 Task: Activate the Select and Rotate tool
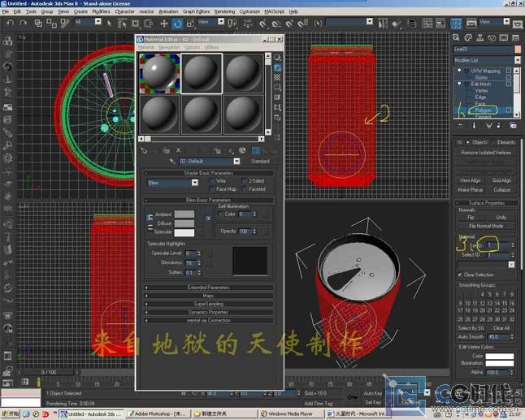coord(177,24)
